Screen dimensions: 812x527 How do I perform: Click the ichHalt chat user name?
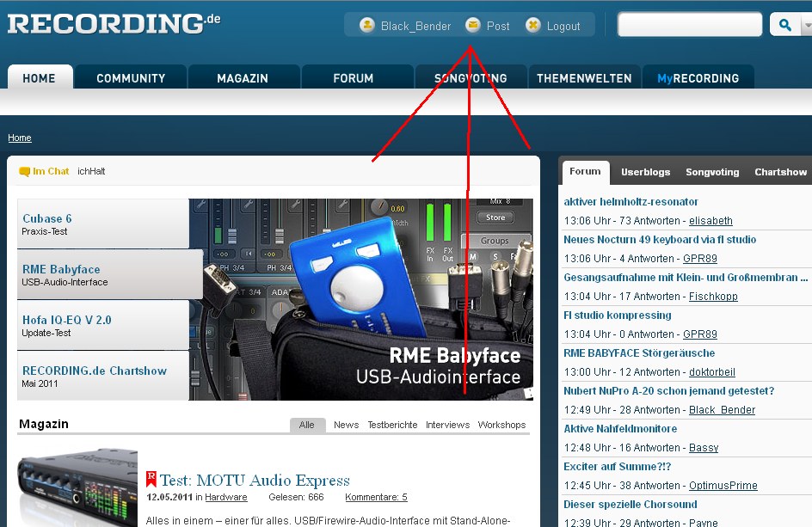coord(91,171)
